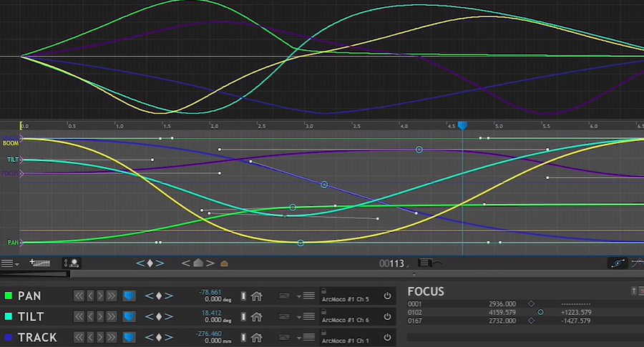Screen dimensions: 644x347
Task: Click the green PAN color swatch
Action: 9,295
